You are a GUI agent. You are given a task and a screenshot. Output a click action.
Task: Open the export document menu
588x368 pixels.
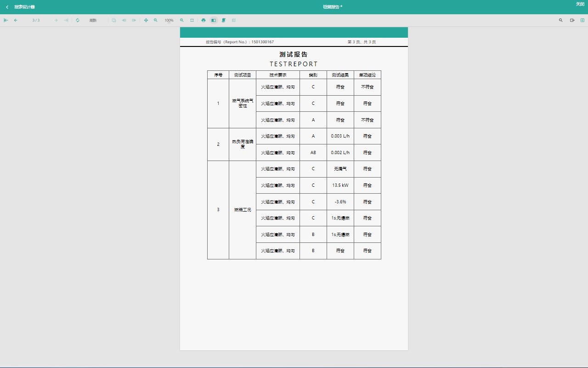point(572,20)
